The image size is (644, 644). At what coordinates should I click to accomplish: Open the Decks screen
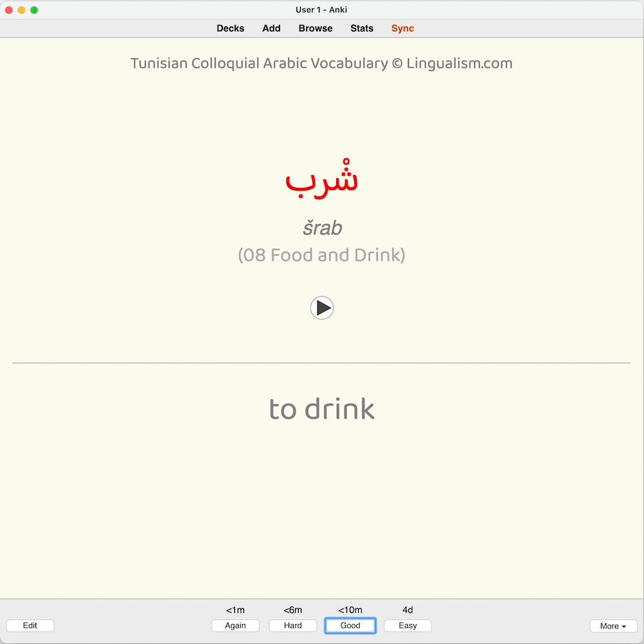tap(230, 28)
